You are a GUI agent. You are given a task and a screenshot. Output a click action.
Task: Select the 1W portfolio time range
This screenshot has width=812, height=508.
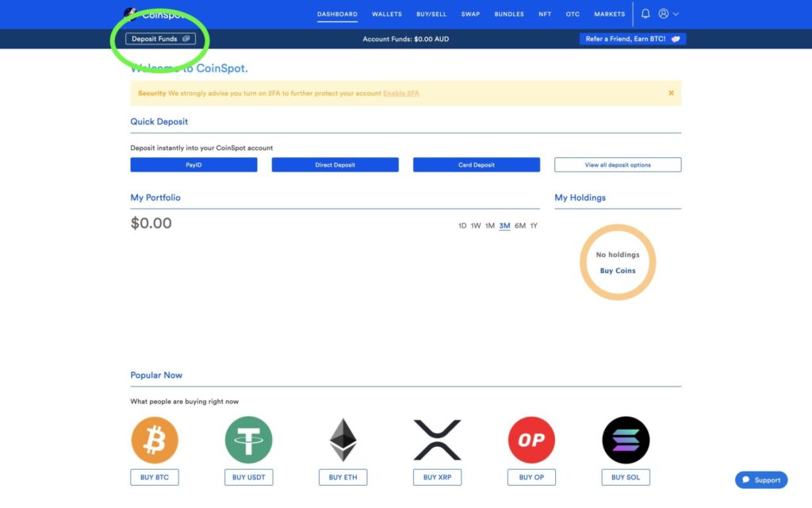click(x=476, y=226)
